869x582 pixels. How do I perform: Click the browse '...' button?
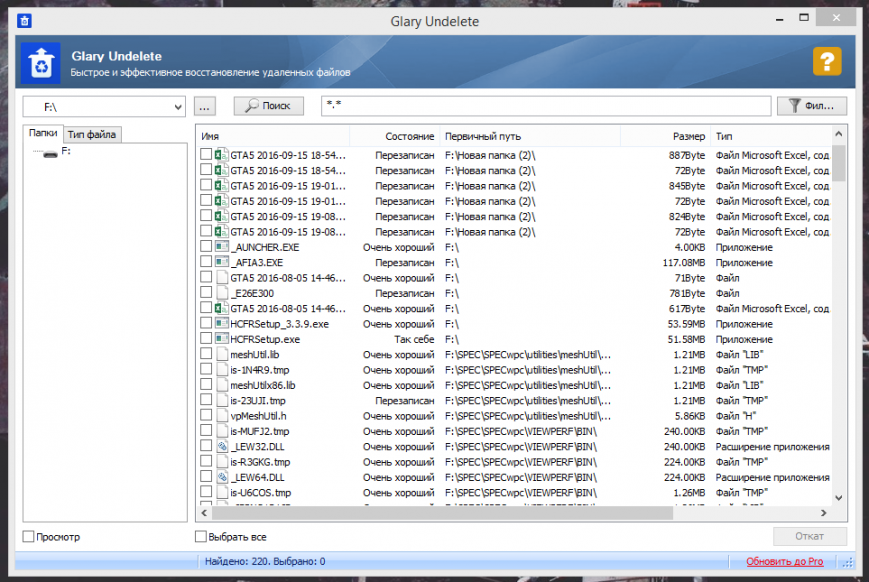pos(205,106)
